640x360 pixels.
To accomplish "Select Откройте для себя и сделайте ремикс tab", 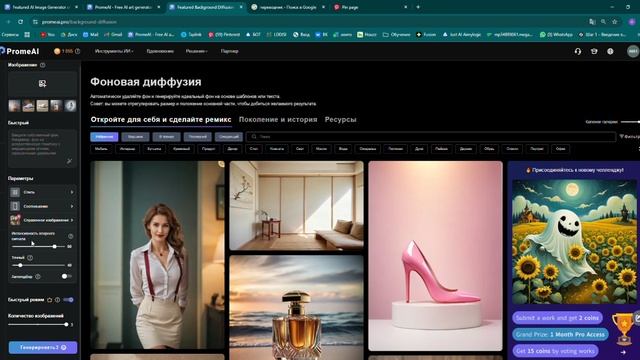I will tap(161, 120).
